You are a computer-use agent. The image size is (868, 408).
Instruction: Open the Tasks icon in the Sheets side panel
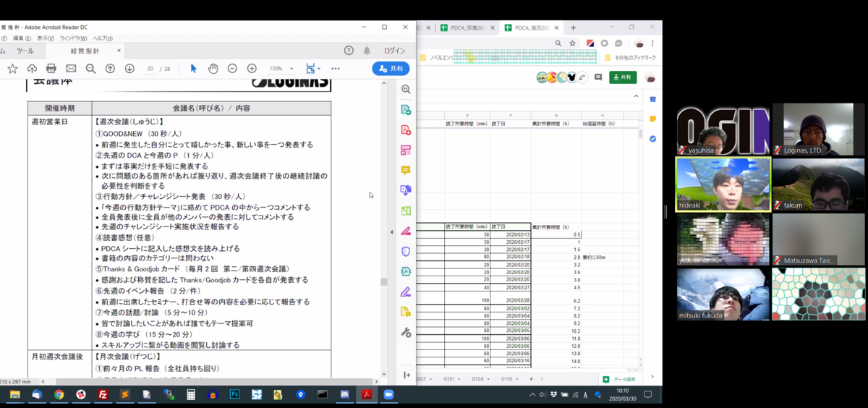click(x=652, y=139)
